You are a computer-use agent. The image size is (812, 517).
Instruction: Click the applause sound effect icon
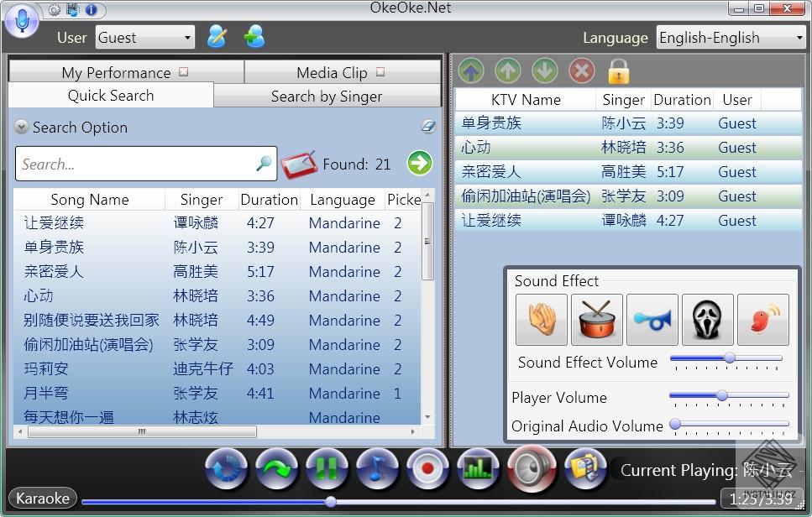coord(542,319)
